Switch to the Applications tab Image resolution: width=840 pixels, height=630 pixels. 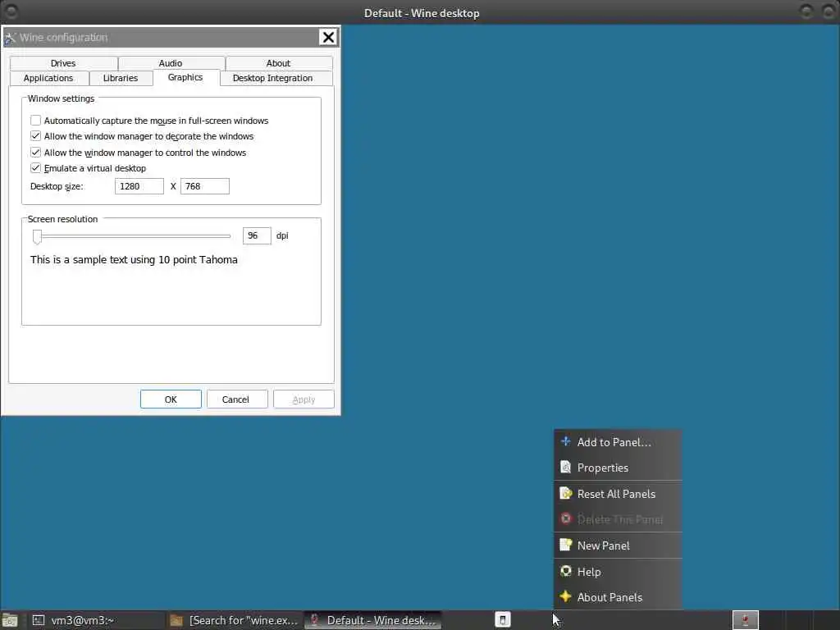pos(48,78)
